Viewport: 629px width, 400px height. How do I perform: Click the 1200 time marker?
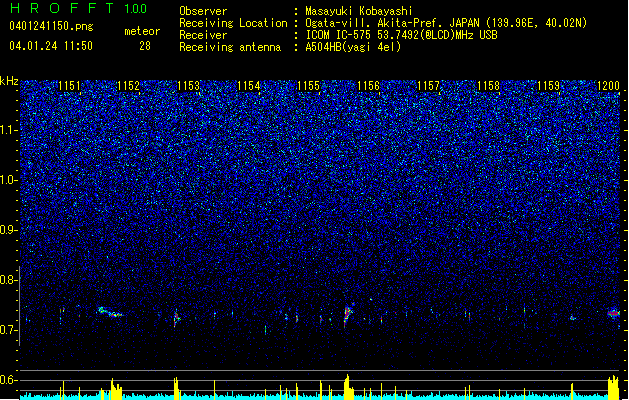(609, 86)
